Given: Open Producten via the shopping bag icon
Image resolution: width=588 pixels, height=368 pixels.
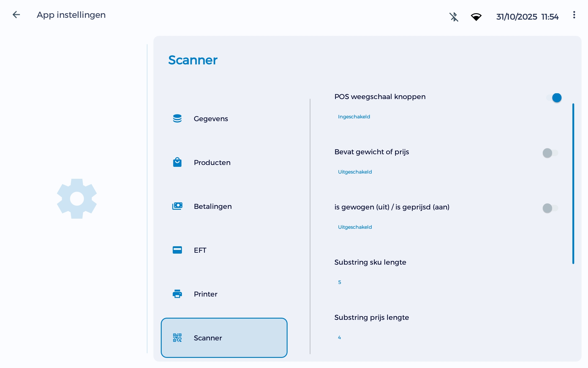Looking at the screenshot, I should pyautogui.click(x=178, y=162).
